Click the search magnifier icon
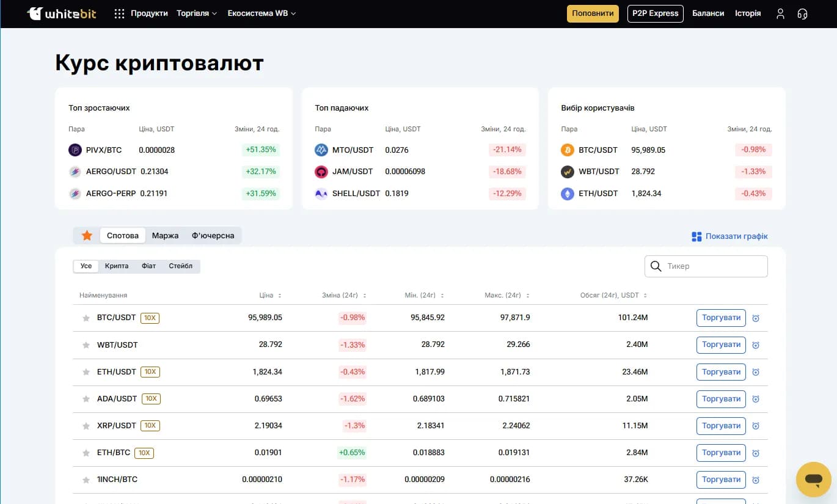837x504 pixels. point(656,266)
